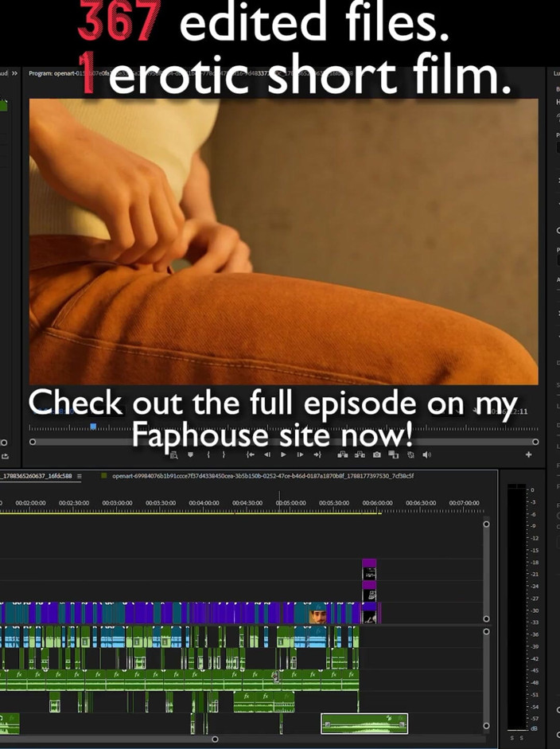Expand the panel overflow double-arrow at top left

click(x=14, y=73)
